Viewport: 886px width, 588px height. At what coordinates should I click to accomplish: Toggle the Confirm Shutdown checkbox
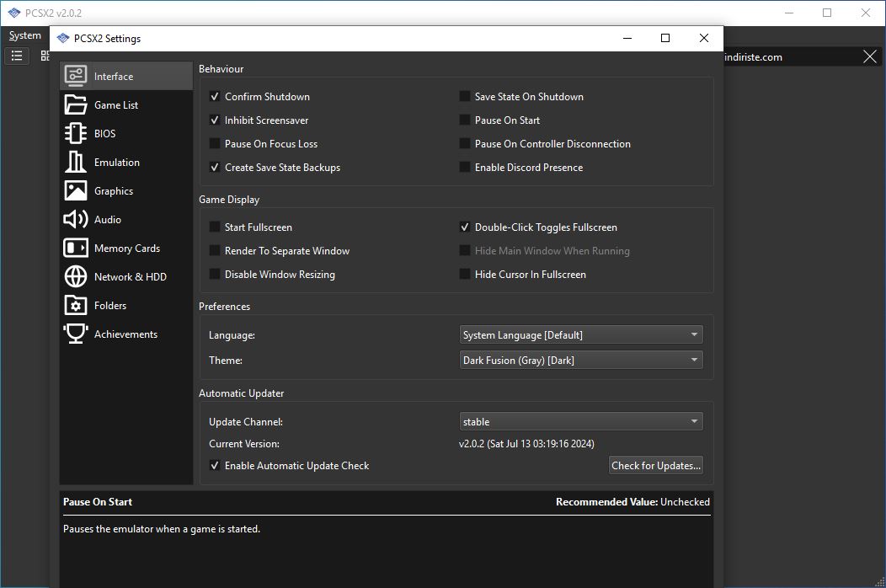click(215, 97)
